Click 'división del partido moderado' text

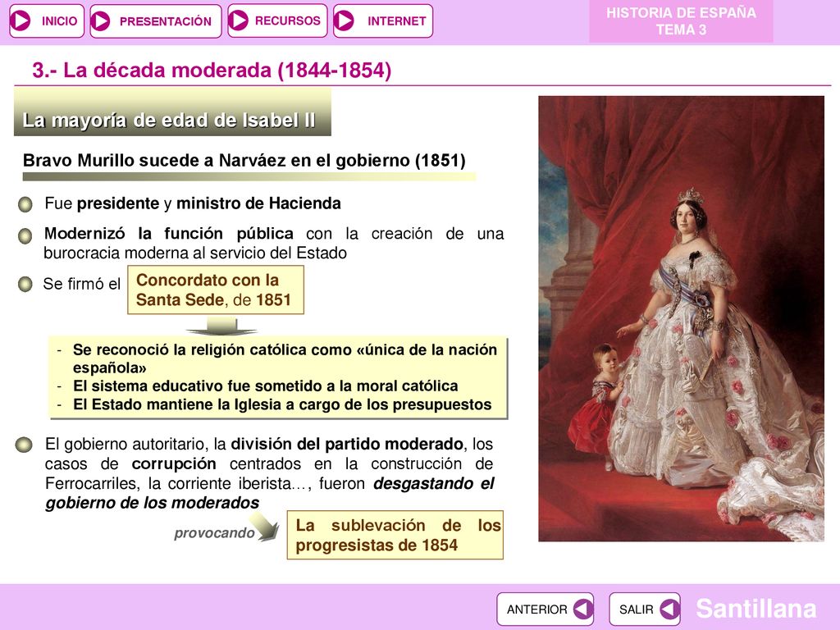coord(347,444)
